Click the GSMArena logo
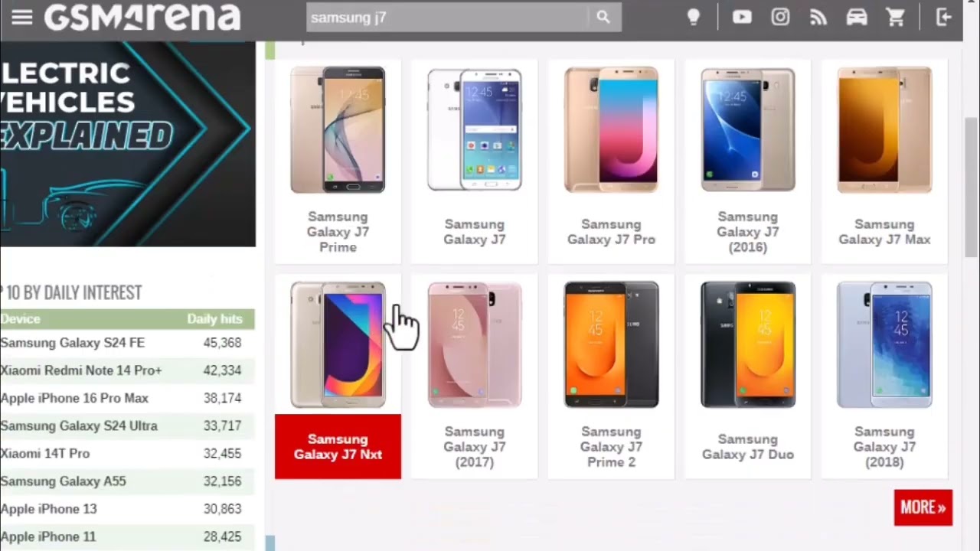The height and width of the screenshot is (551, 980). pyautogui.click(x=142, y=17)
